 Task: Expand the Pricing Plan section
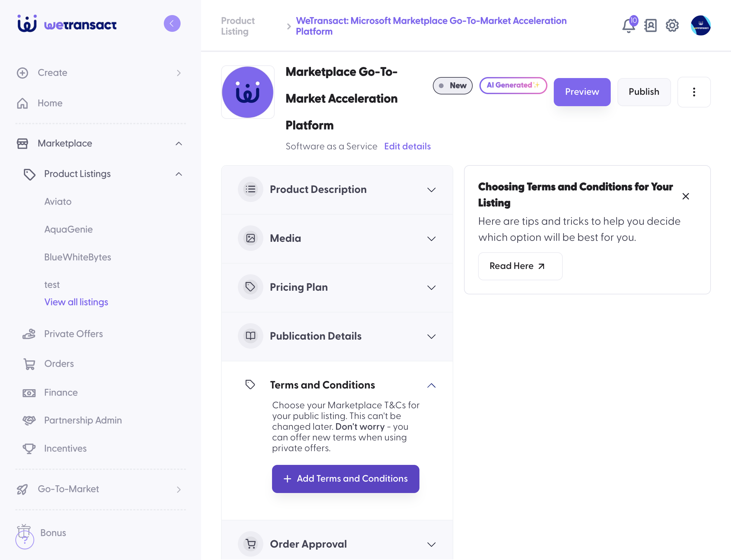(x=337, y=287)
